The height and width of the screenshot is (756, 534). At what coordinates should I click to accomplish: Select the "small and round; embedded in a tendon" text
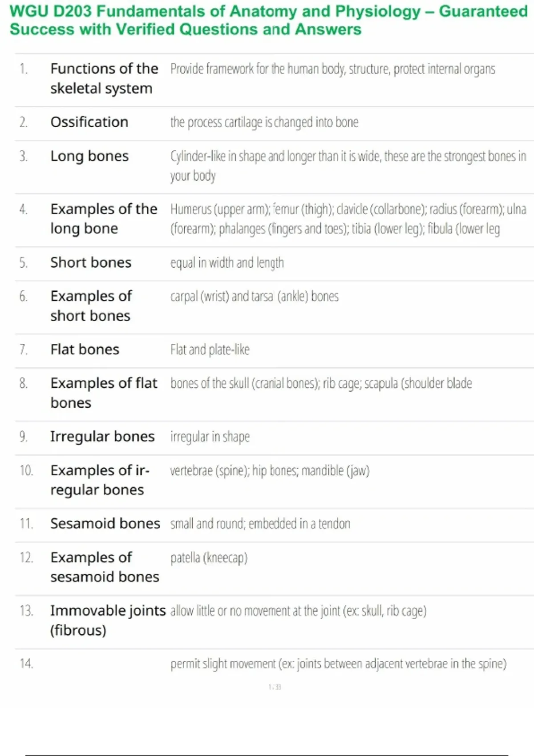tap(260, 524)
